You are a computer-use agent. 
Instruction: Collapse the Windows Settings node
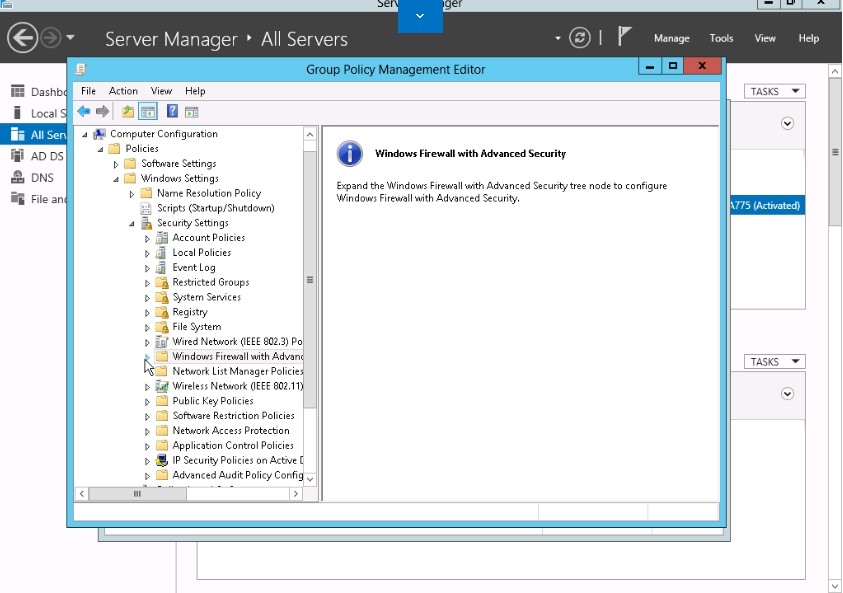(116, 179)
